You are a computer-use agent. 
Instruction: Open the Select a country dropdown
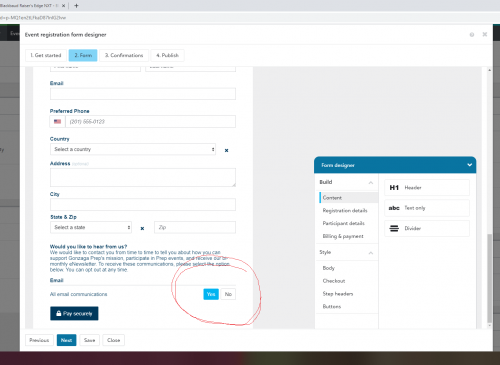click(133, 149)
